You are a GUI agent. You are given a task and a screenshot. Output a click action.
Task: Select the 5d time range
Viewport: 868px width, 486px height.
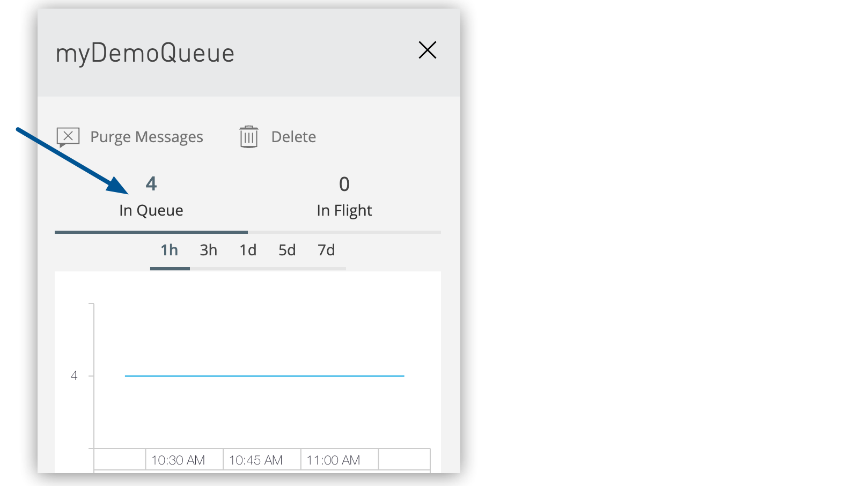[x=287, y=251]
